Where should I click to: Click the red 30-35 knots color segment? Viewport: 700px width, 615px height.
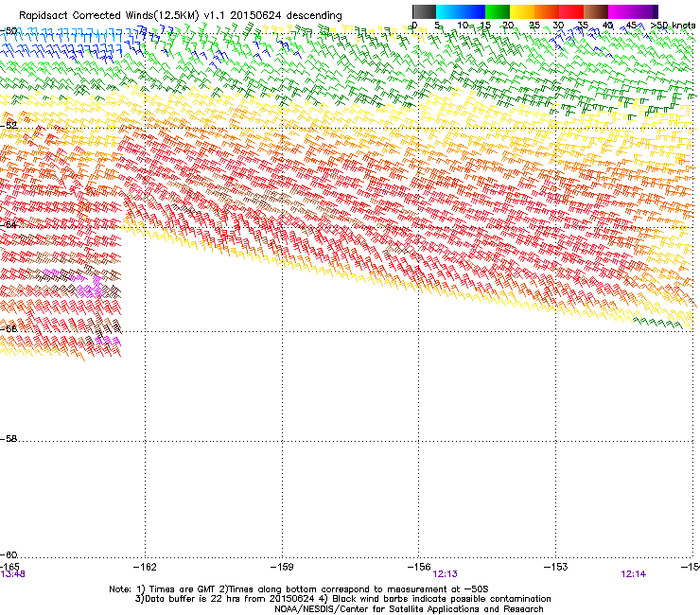571,11
